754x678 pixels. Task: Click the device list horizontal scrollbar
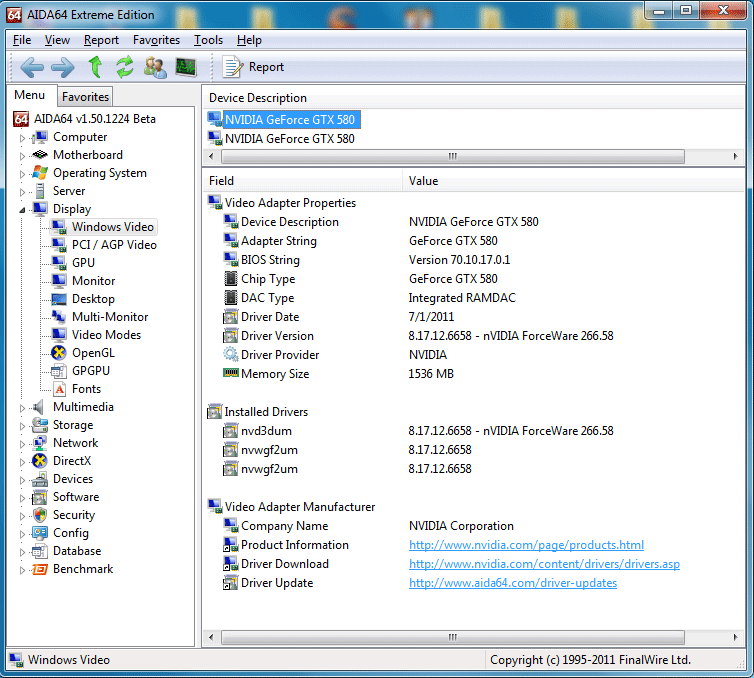pos(452,156)
